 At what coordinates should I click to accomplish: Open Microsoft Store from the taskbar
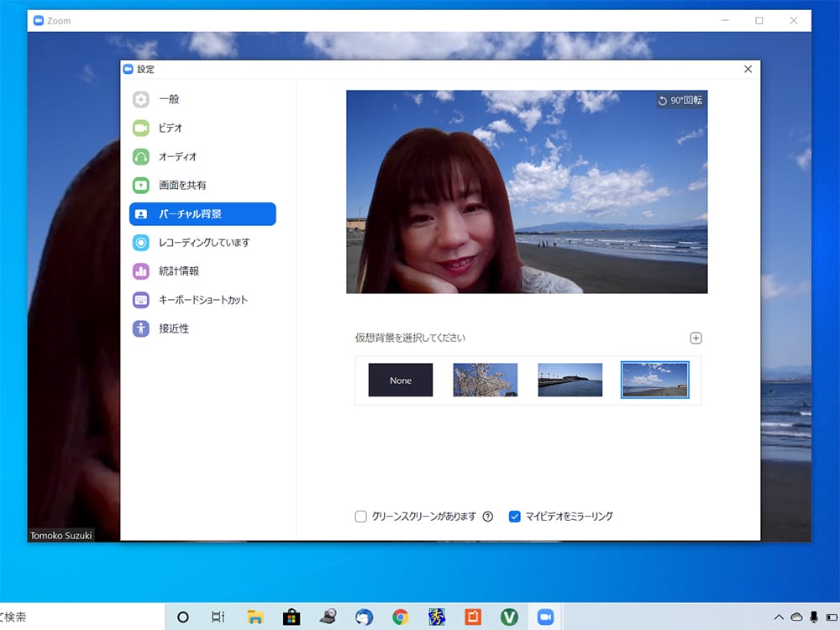coord(291,617)
